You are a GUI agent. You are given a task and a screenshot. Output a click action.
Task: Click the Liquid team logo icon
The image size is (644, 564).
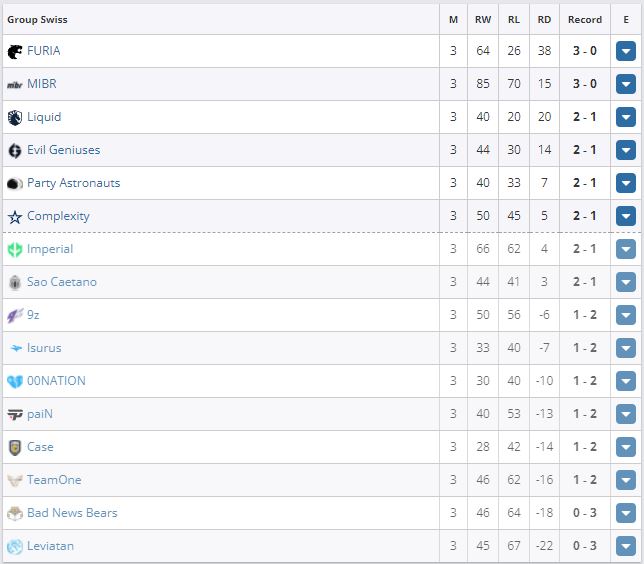tap(15, 117)
